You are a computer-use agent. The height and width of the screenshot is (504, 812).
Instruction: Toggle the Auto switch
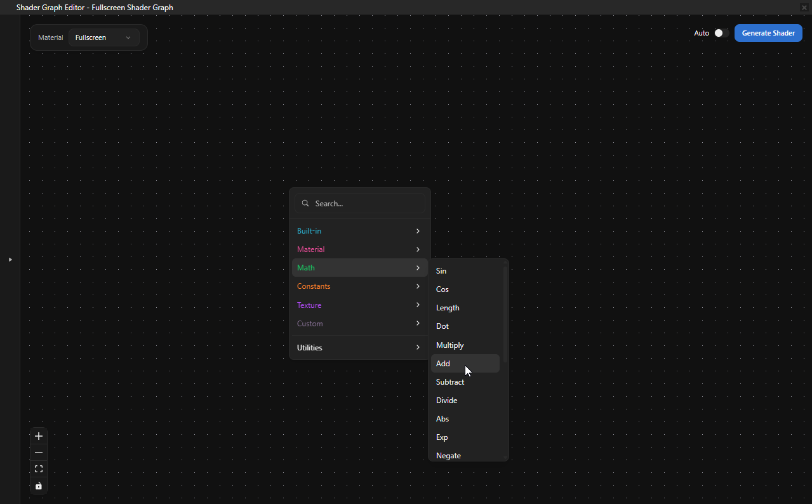(x=721, y=33)
